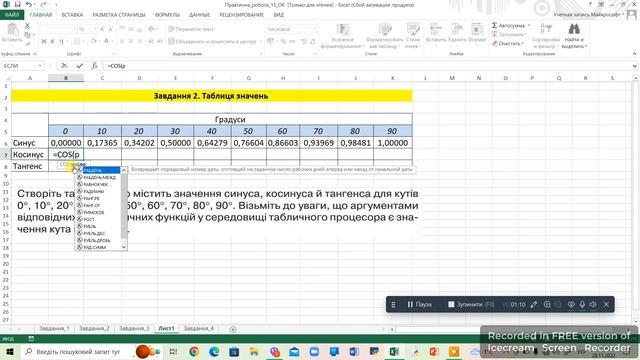
Task: Open the Завдання_2 sheet tab
Action: (94, 329)
